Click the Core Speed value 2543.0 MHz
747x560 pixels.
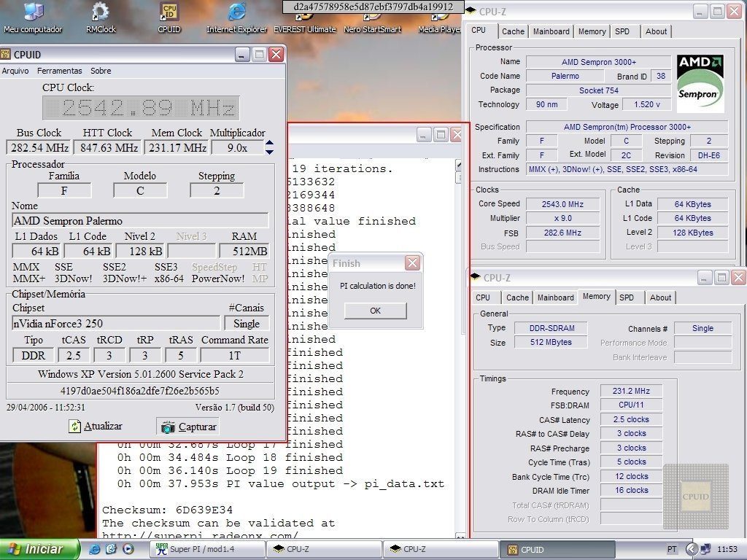(562, 204)
